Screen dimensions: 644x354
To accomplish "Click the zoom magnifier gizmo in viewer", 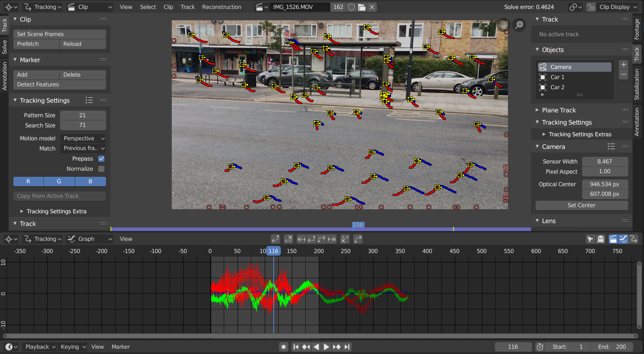I will tap(519, 25).
